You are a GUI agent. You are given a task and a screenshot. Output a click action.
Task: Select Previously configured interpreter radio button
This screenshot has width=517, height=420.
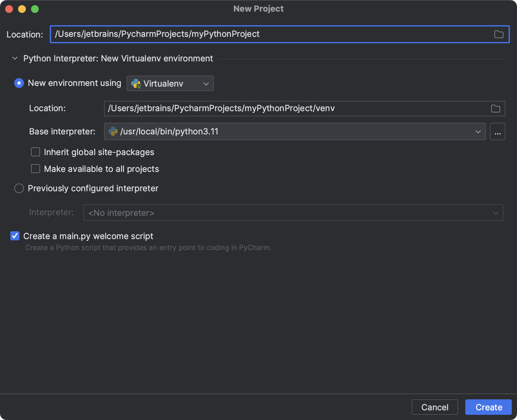[x=19, y=188]
